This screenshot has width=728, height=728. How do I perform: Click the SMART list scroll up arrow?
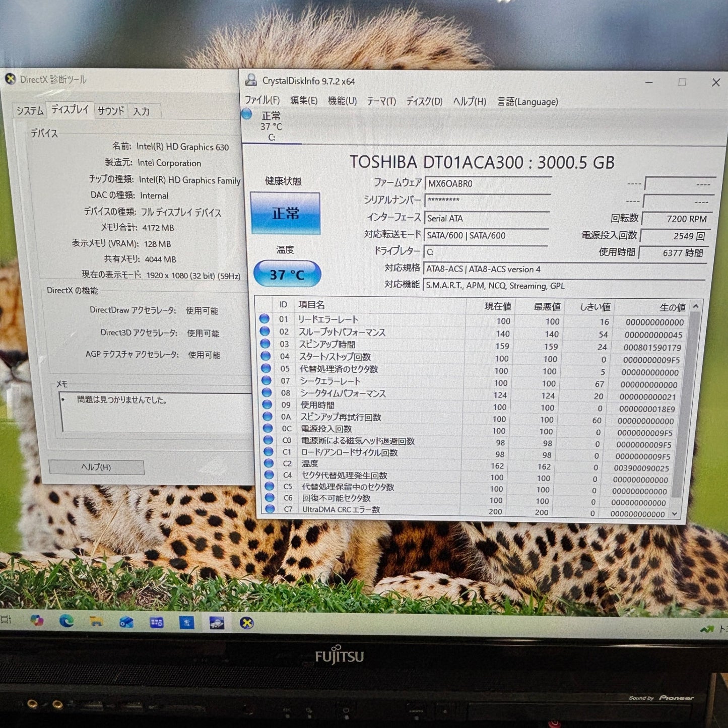696,306
